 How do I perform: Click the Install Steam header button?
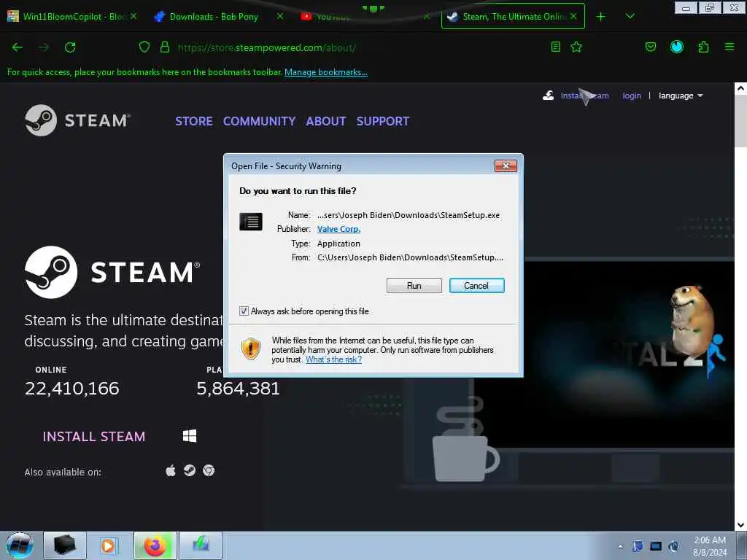click(x=576, y=96)
